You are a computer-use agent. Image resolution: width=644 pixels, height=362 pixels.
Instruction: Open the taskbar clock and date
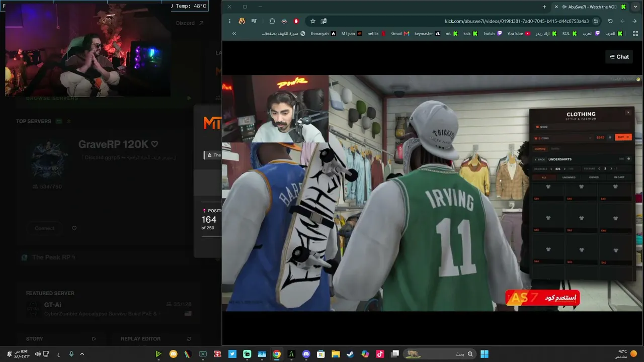(21, 354)
